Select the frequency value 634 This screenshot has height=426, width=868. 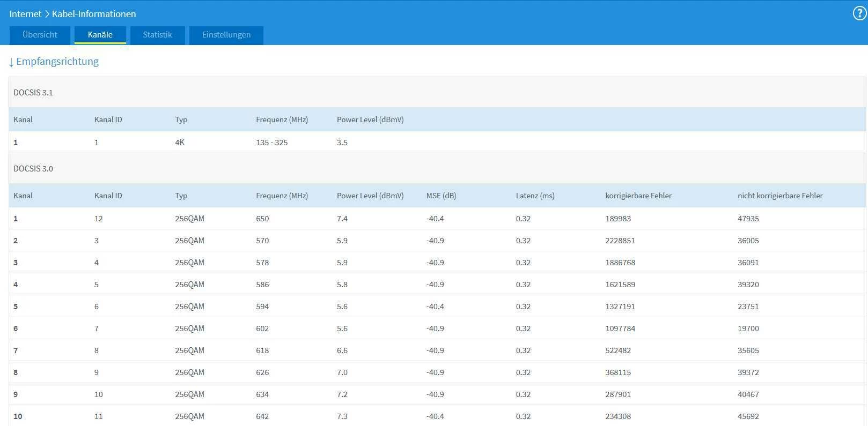[262, 394]
